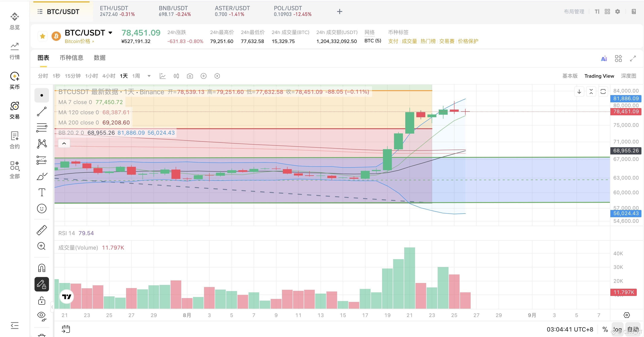Add a new pair tab with plus

(x=339, y=11)
